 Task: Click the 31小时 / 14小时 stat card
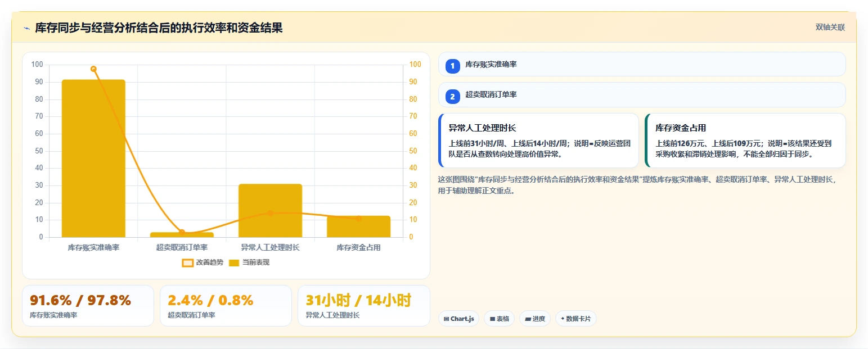(x=363, y=306)
